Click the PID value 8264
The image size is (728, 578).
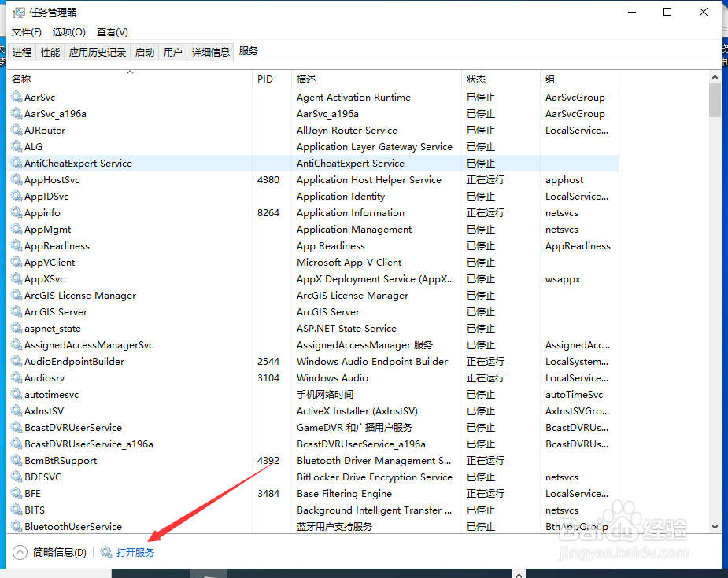tap(268, 212)
